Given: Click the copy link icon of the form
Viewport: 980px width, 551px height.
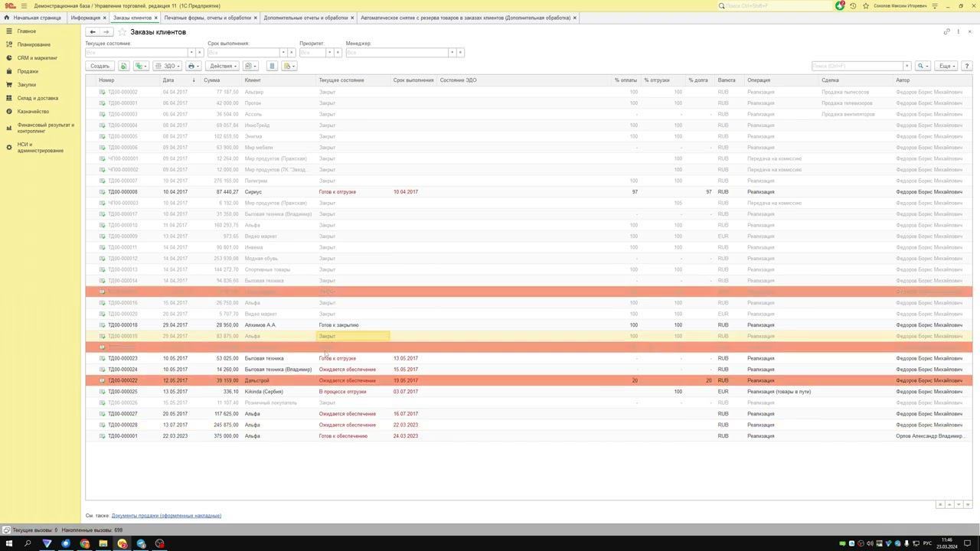Looking at the screenshot, I should [947, 31].
